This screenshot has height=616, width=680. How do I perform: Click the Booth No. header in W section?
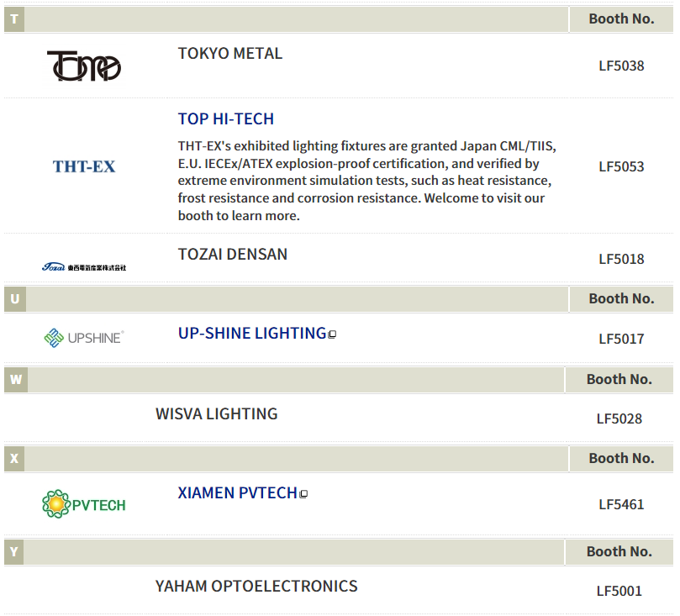click(x=619, y=379)
